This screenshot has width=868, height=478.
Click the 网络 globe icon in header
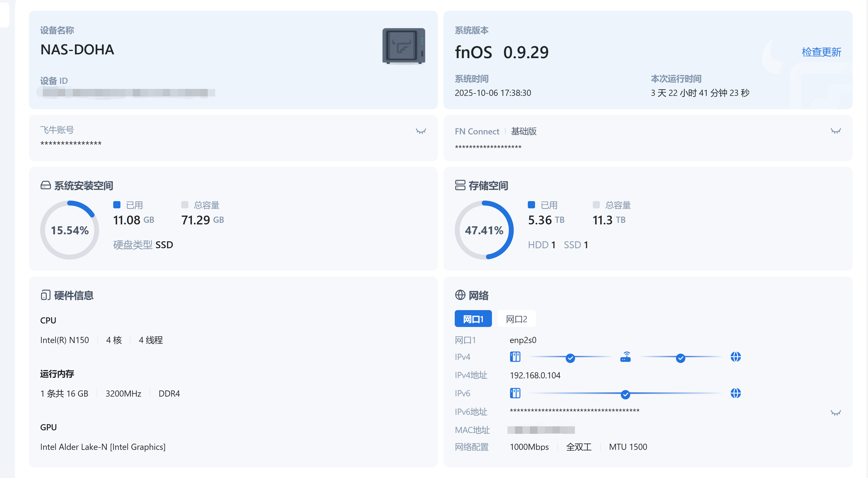point(460,295)
